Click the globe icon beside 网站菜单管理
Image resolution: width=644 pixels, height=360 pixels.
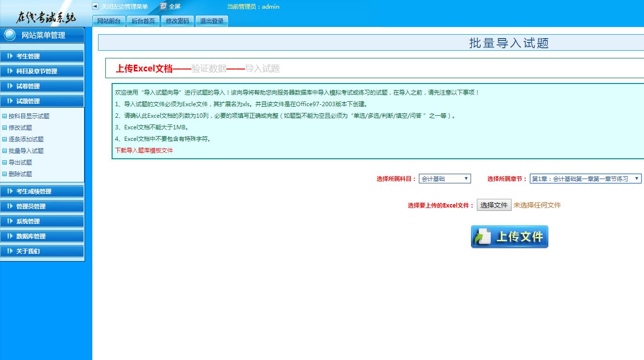10,35
